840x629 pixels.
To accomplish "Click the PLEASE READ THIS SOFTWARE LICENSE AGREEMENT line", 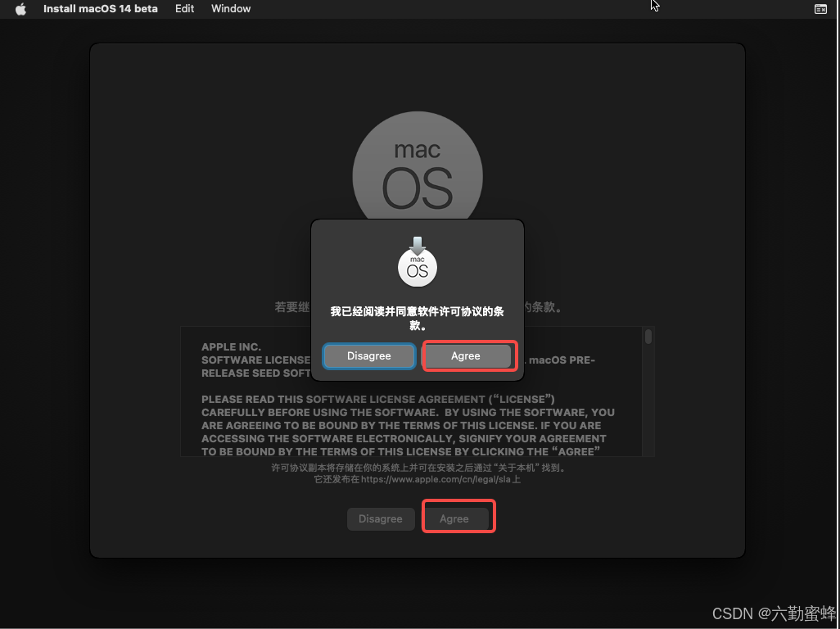I will pyautogui.click(x=377, y=399).
